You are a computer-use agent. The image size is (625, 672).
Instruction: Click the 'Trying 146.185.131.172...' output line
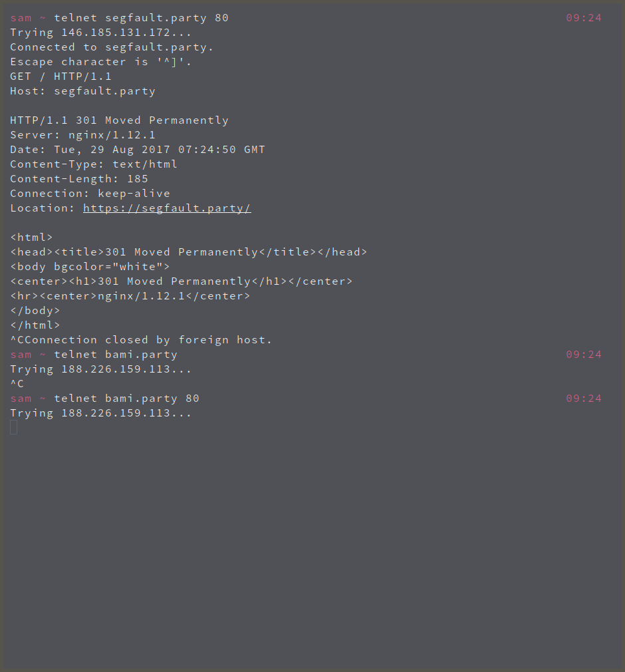pyautogui.click(x=100, y=33)
